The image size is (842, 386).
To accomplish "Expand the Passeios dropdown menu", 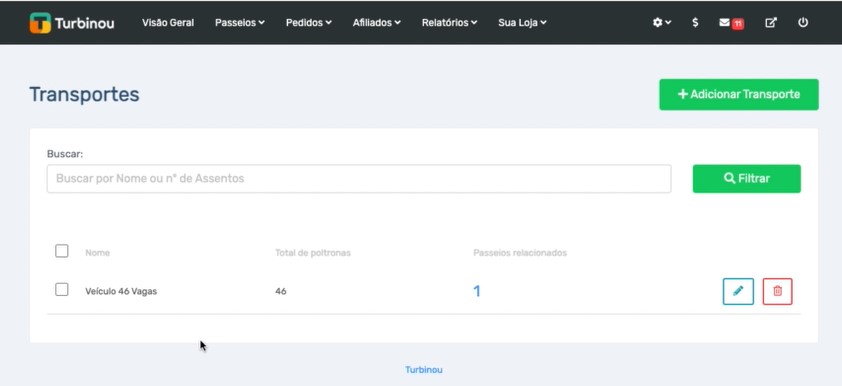I will coord(239,23).
